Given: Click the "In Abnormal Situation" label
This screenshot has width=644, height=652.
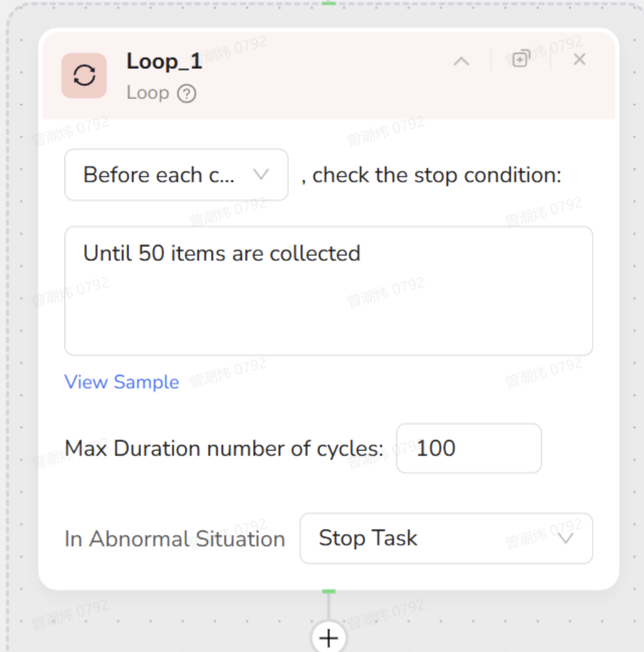Looking at the screenshot, I should click(175, 539).
